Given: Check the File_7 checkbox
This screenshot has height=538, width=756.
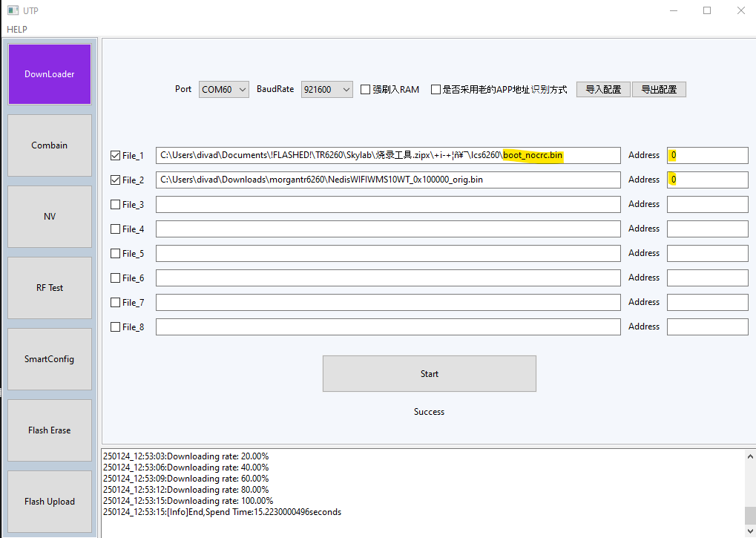Looking at the screenshot, I should coord(115,302).
